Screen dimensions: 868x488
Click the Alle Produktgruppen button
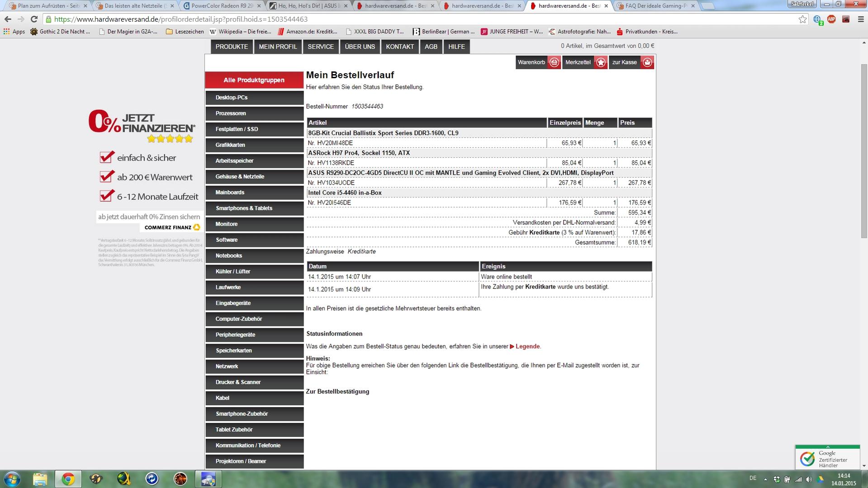pyautogui.click(x=254, y=80)
